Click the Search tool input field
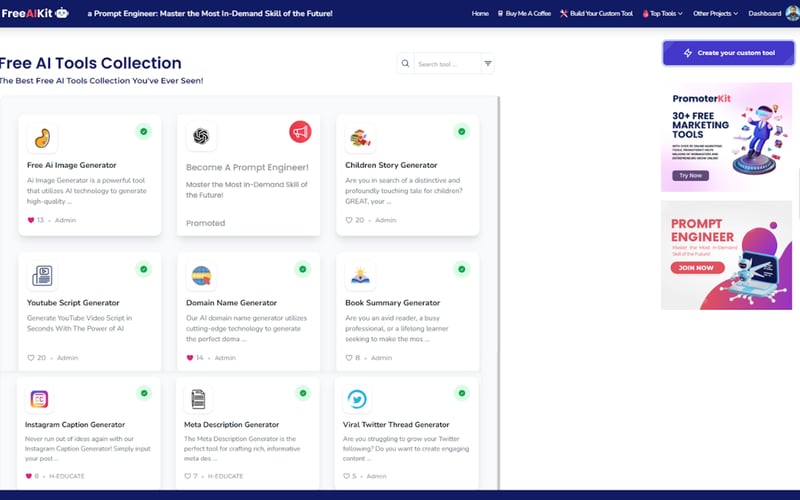The height and width of the screenshot is (500, 800). click(x=447, y=64)
